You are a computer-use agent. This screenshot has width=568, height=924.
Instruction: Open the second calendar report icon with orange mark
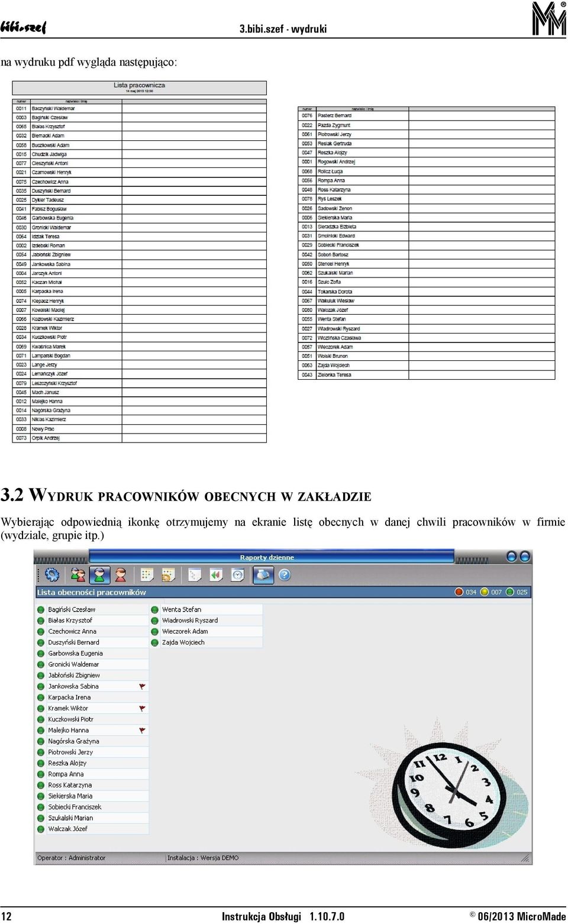pos(169,574)
